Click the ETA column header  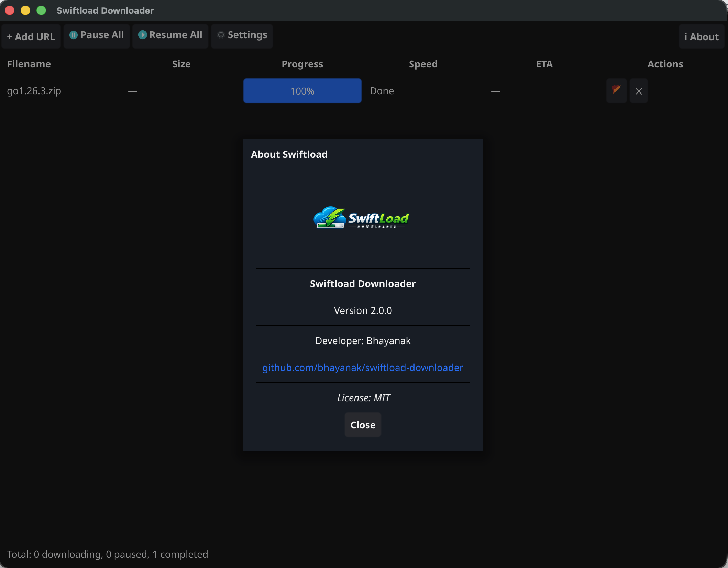(x=544, y=64)
